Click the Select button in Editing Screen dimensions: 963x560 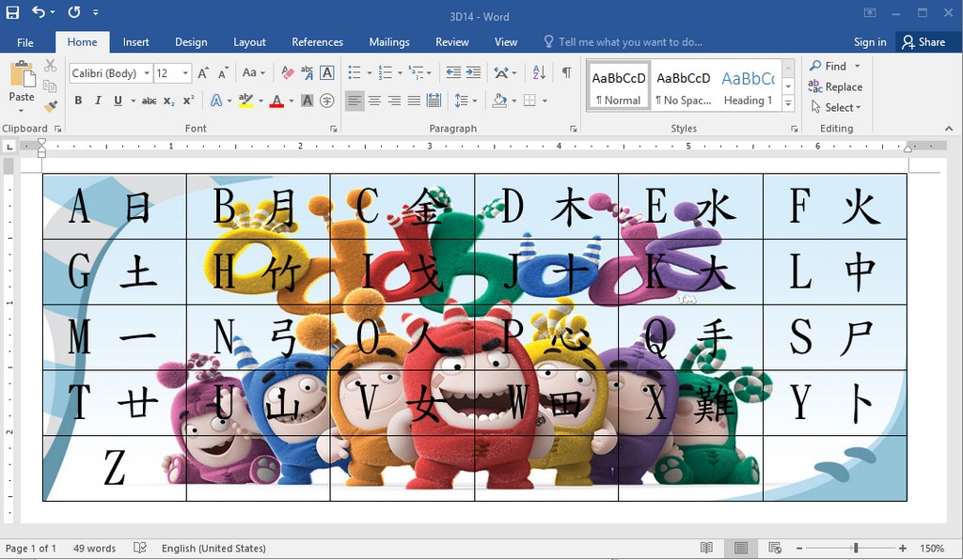pyautogui.click(x=836, y=107)
